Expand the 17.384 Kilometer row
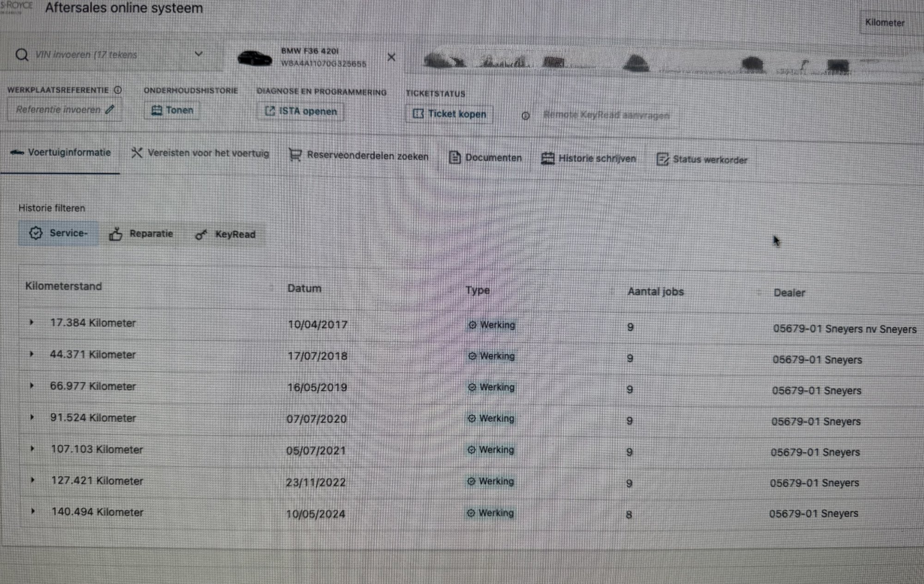 click(x=31, y=322)
